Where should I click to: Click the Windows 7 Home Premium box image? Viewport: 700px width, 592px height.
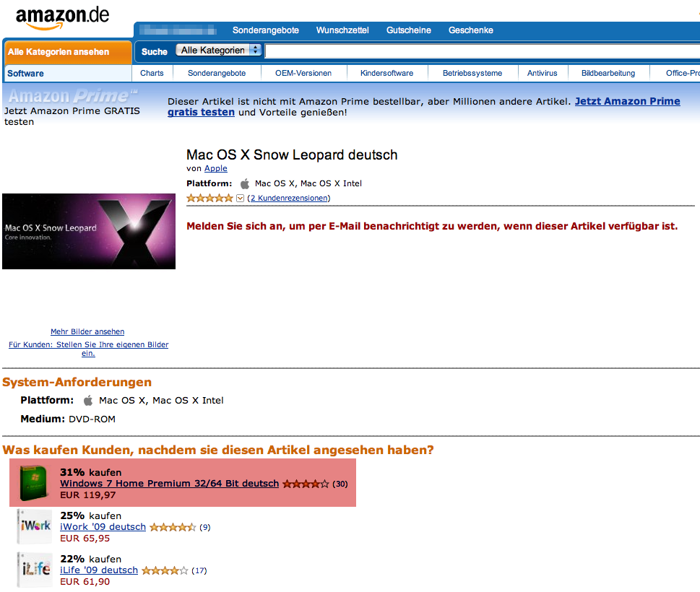35,483
